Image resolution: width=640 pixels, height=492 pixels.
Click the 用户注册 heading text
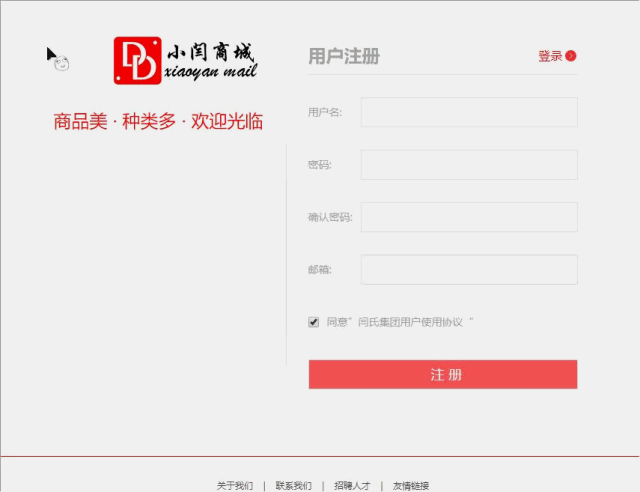(x=344, y=56)
